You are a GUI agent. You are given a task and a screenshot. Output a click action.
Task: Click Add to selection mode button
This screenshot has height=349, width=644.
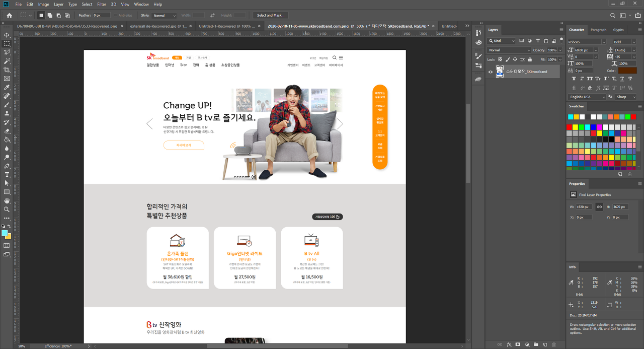(50, 16)
